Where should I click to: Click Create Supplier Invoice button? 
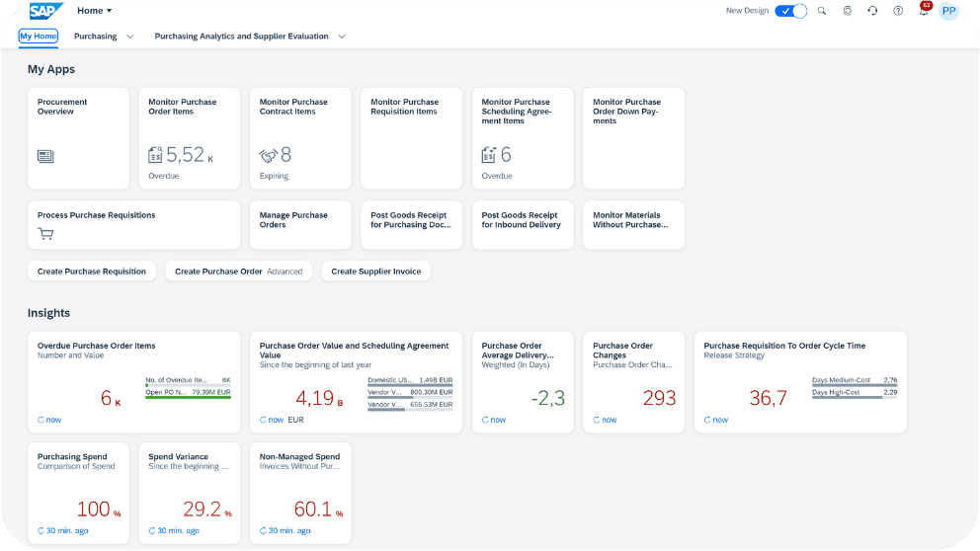[x=376, y=272]
